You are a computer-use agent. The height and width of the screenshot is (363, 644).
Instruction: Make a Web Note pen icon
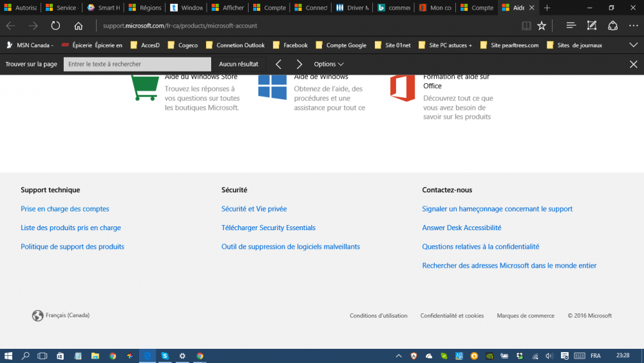coord(592,26)
